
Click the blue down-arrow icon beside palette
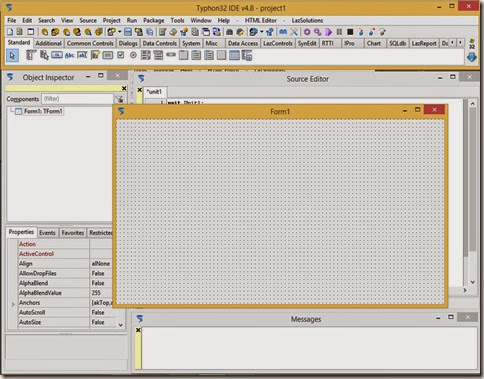click(472, 57)
